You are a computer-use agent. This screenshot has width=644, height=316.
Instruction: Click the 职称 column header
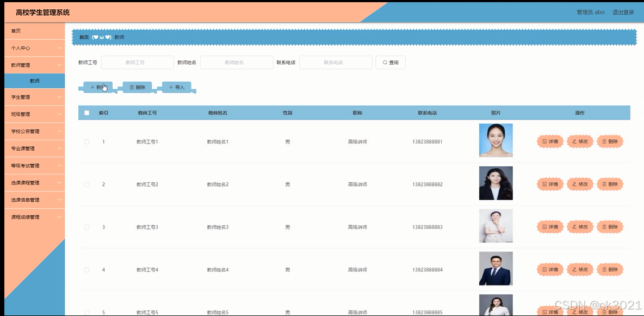[x=357, y=113]
